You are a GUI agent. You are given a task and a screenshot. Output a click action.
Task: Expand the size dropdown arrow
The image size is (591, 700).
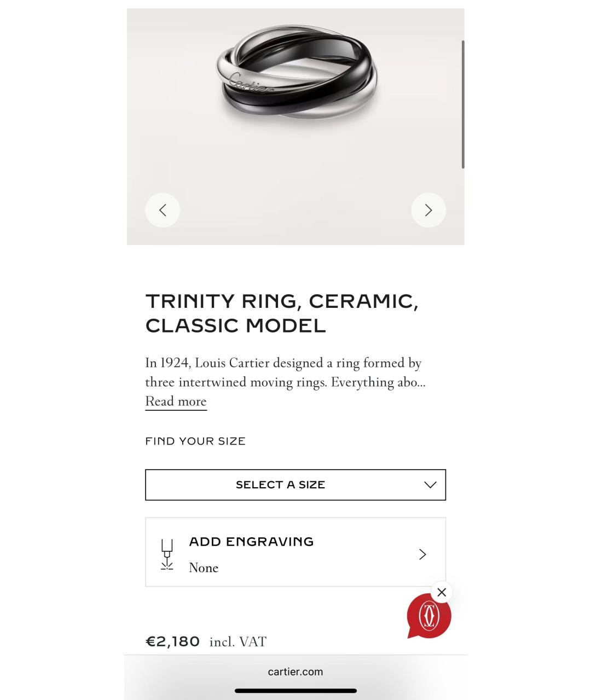(x=430, y=485)
